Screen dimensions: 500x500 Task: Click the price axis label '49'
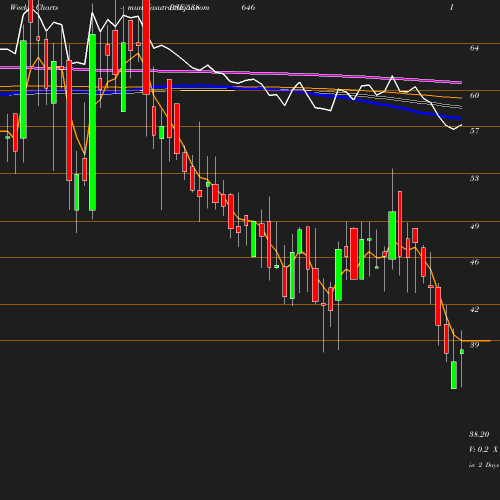click(x=474, y=226)
